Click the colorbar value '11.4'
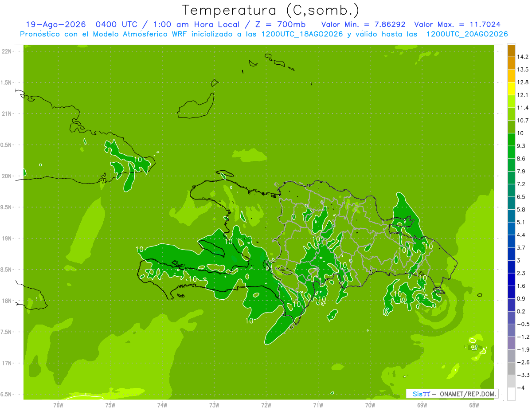Viewport: 532px width, 411px height. tap(523, 108)
